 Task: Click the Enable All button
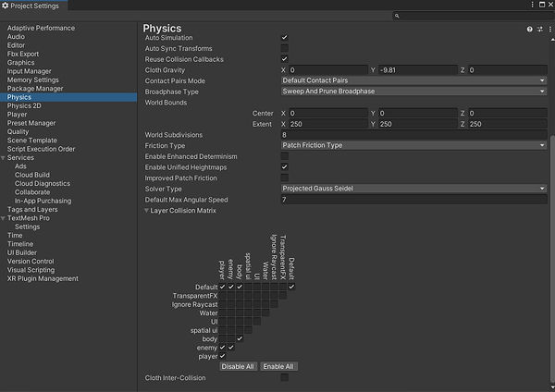[x=278, y=366]
